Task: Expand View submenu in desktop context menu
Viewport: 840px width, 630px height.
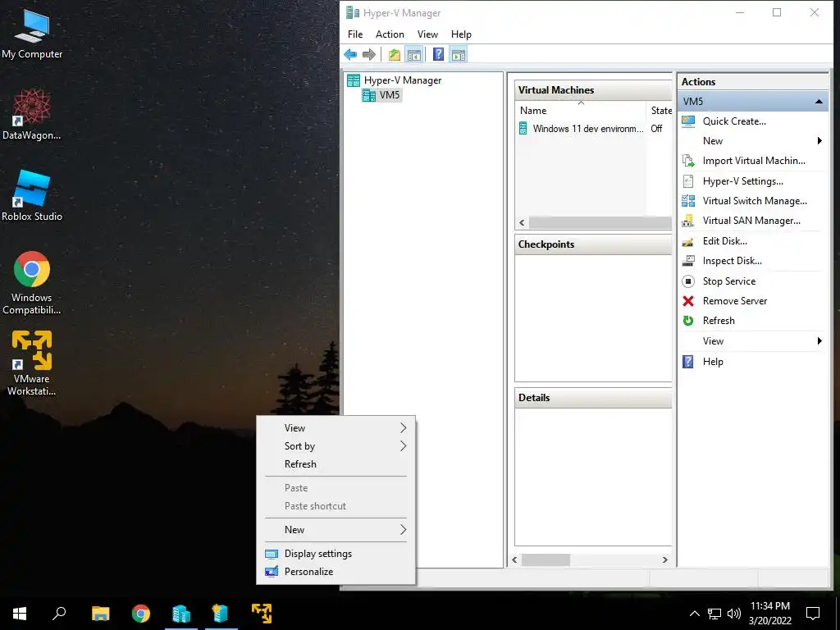Action: [x=336, y=428]
